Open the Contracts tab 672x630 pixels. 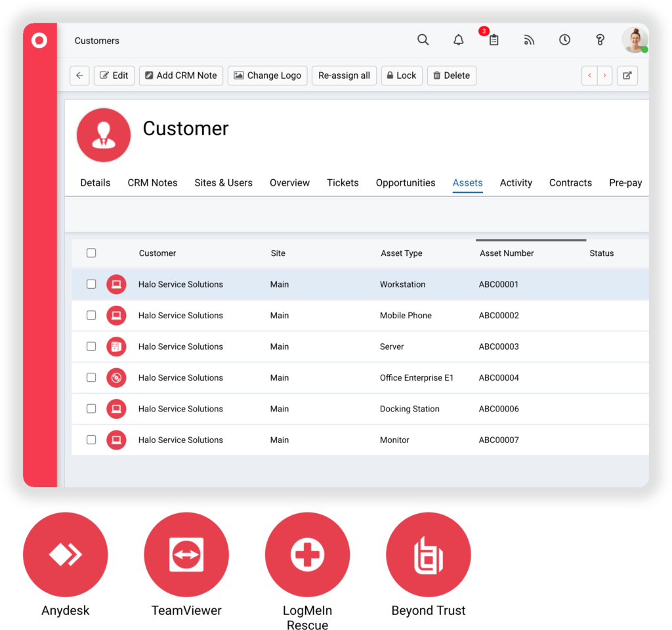point(570,183)
